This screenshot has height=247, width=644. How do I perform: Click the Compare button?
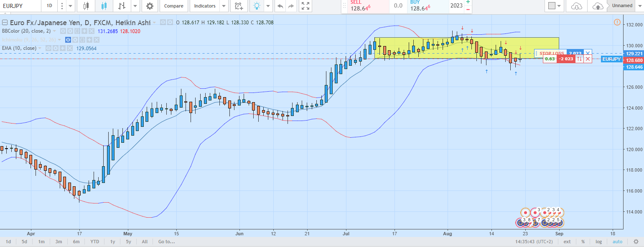point(173,6)
